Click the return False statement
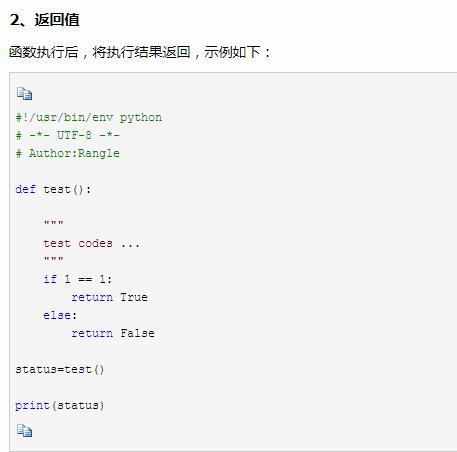The image size is (457, 452). coord(113,333)
